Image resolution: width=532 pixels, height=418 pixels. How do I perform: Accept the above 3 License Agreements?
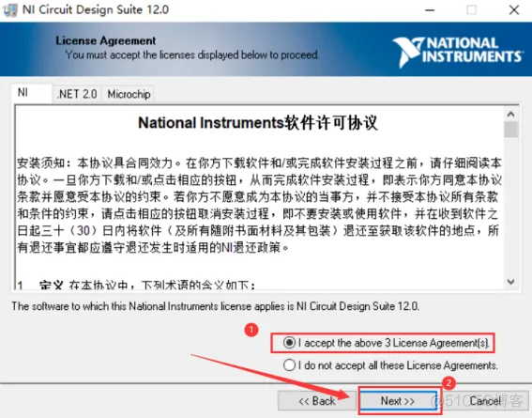pos(386,343)
